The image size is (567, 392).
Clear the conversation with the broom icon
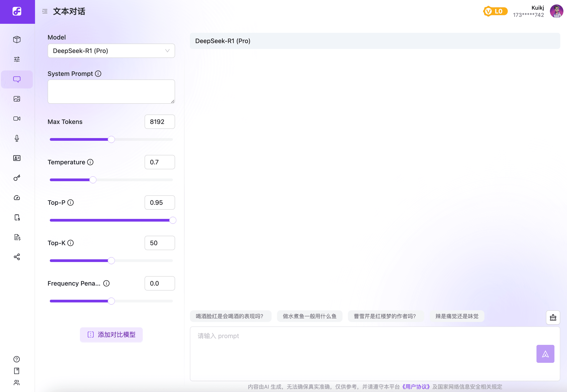(x=553, y=317)
